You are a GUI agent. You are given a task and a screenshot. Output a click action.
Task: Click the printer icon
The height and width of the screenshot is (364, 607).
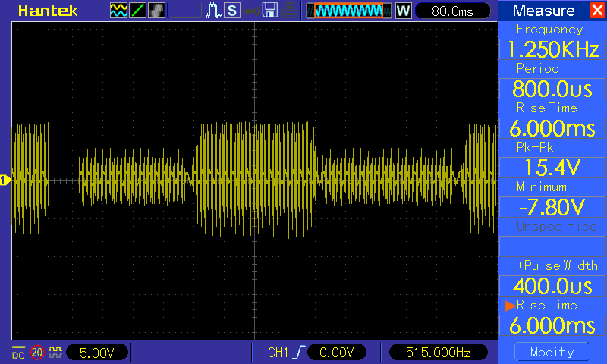pyautogui.click(x=289, y=11)
